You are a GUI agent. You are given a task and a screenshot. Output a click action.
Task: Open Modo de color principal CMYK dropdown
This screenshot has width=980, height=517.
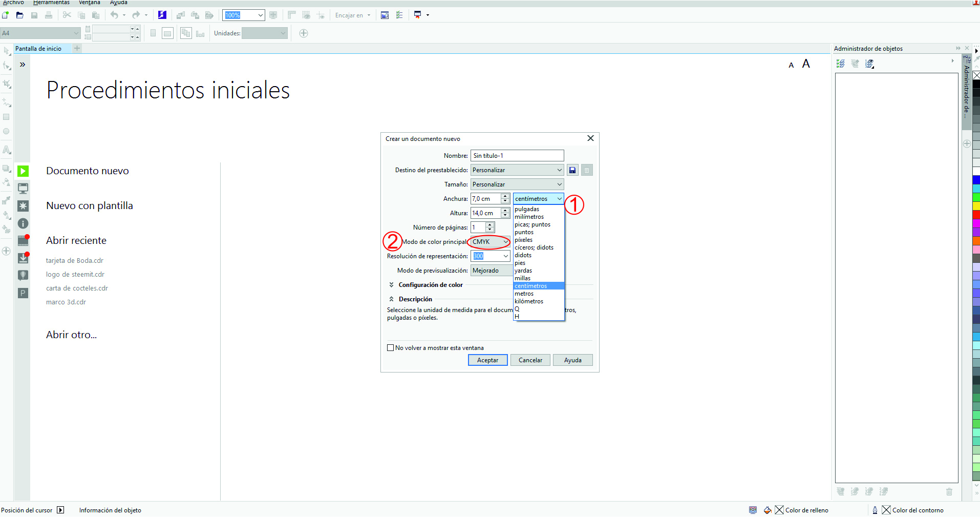pyautogui.click(x=490, y=242)
